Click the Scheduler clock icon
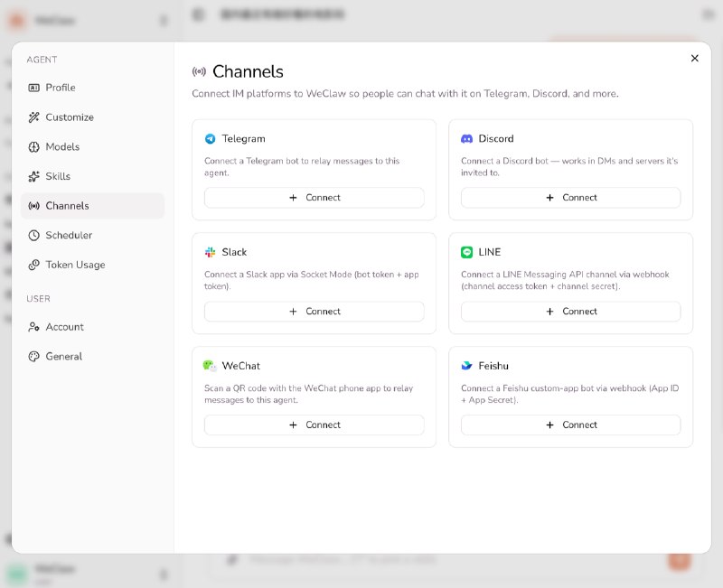Screen dimensions: 723x588 [33, 236]
